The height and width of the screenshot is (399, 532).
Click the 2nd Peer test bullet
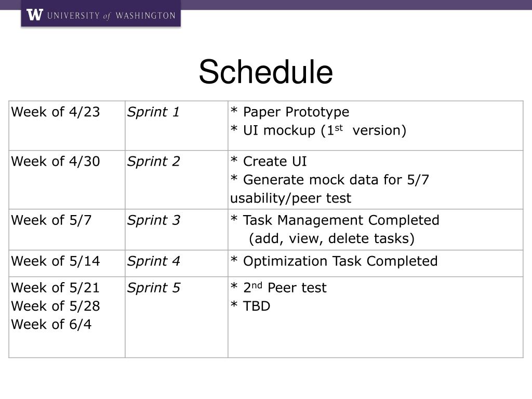point(278,288)
